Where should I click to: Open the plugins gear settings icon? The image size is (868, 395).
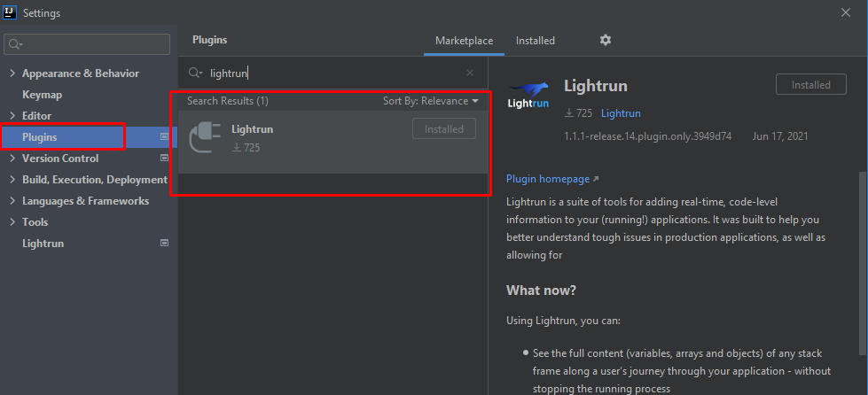pyautogui.click(x=606, y=40)
